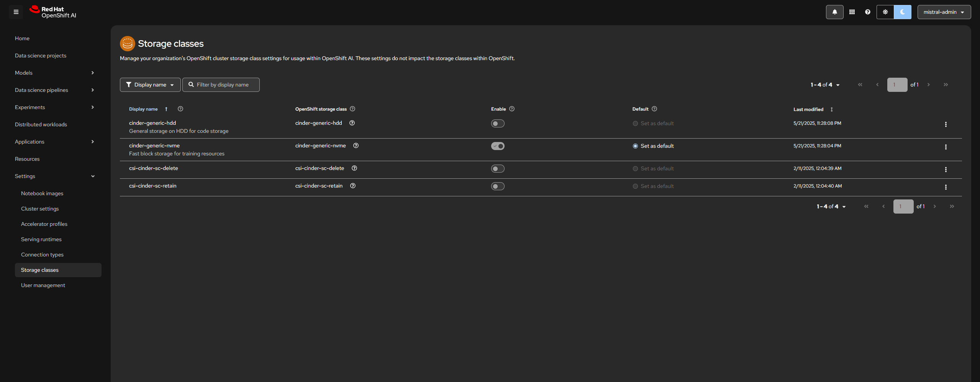Open the notifications bell
Viewport: 980px width, 382px height.
click(834, 12)
